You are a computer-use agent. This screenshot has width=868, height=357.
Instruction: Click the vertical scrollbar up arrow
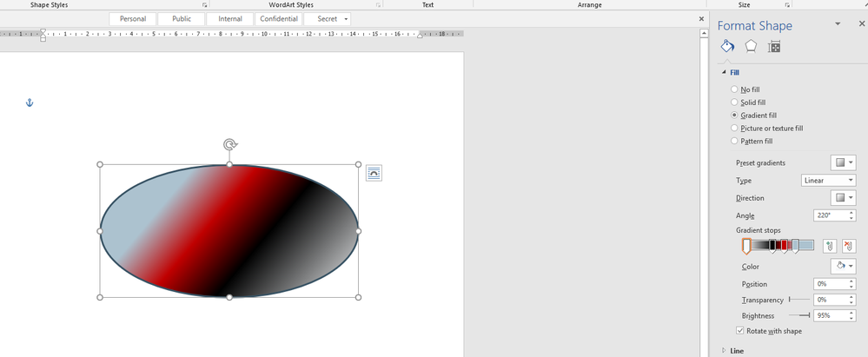(x=704, y=34)
